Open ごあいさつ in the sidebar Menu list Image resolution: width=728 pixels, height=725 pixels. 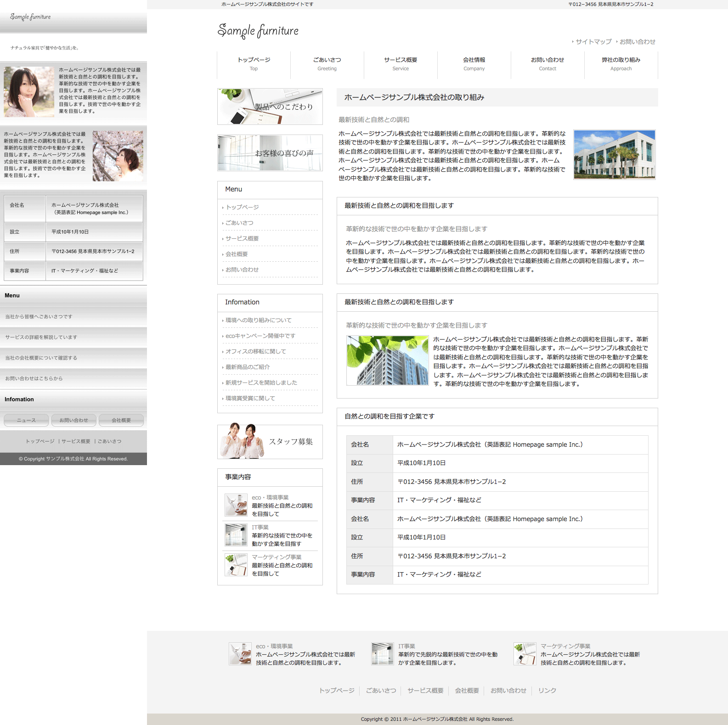pyautogui.click(x=239, y=223)
